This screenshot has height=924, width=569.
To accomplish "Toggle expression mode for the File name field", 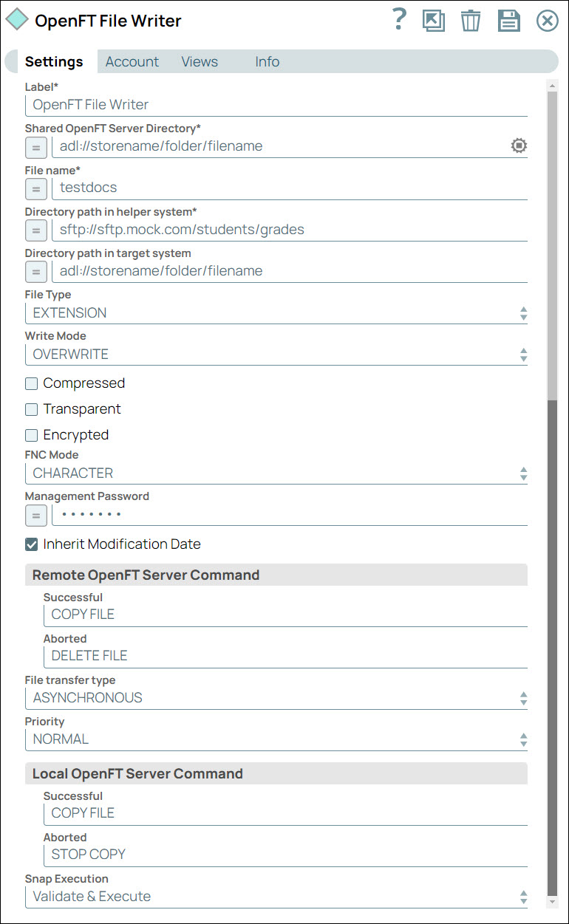I will 36,188.
